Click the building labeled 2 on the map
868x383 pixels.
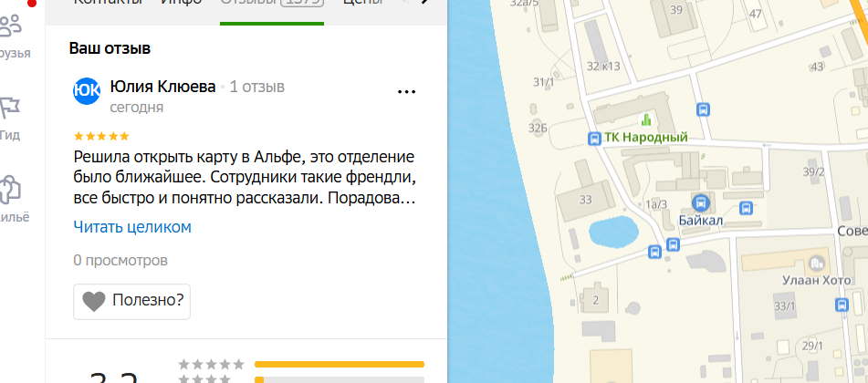point(596,301)
